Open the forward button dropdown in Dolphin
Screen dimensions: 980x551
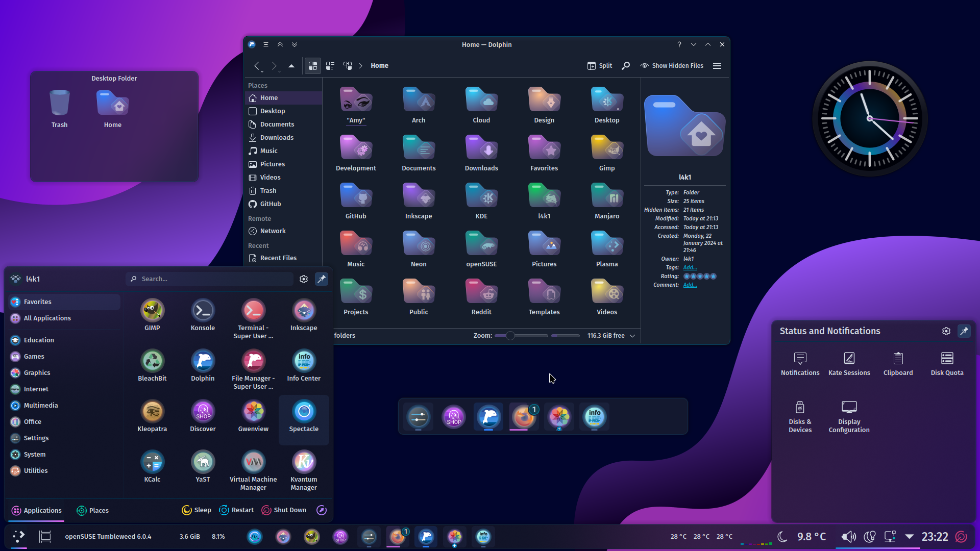pyautogui.click(x=279, y=72)
